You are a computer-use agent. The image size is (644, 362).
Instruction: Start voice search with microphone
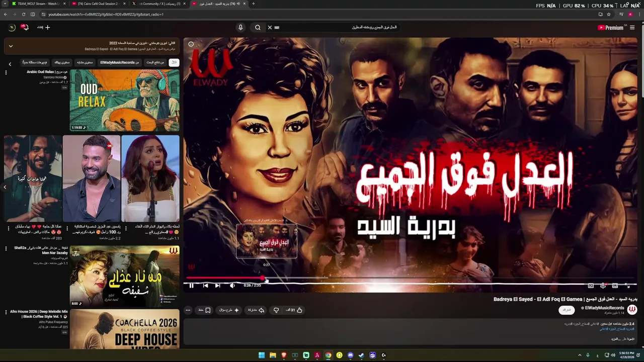tap(240, 28)
